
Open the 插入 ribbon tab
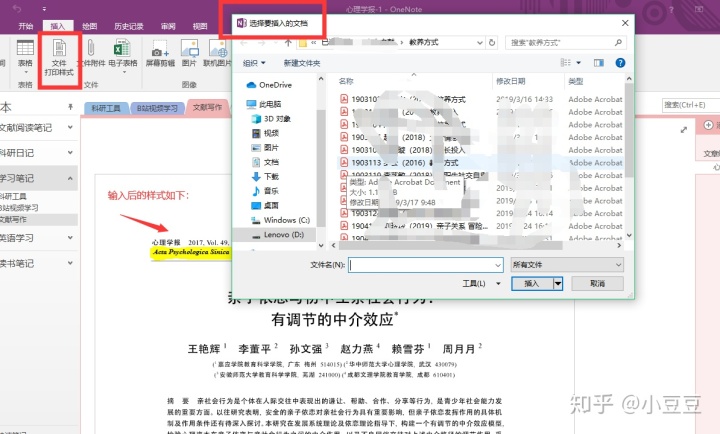[x=58, y=26]
